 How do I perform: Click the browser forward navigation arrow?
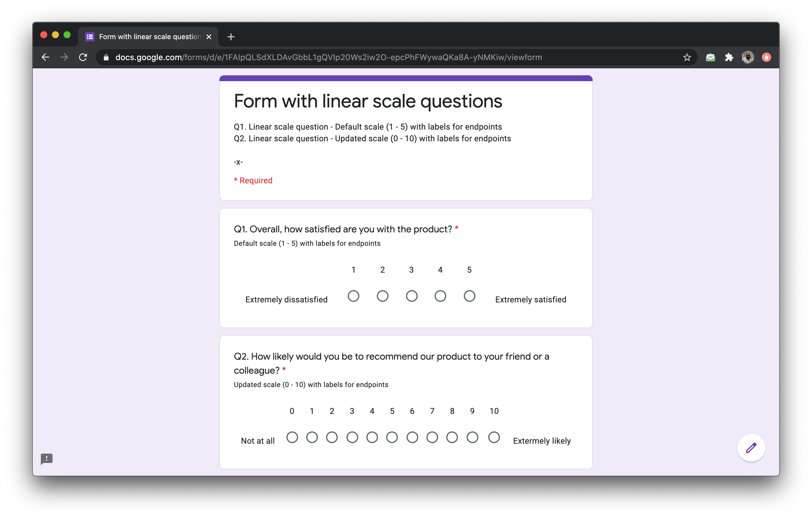[64, 58]
